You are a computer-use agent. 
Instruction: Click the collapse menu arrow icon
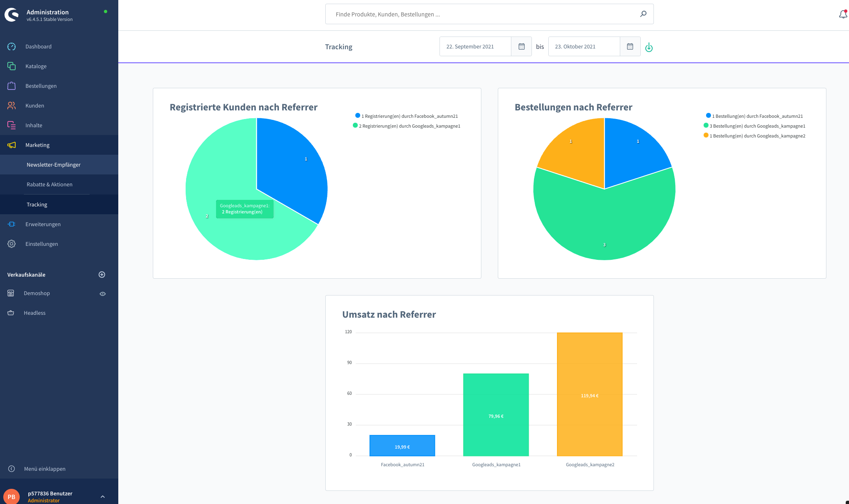[12, 469]
